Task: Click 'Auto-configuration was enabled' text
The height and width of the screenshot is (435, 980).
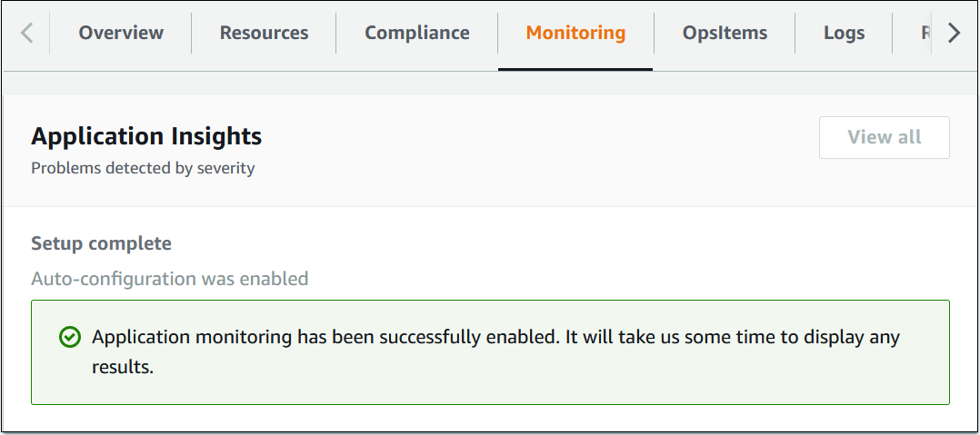Action: tap(169, 279)
